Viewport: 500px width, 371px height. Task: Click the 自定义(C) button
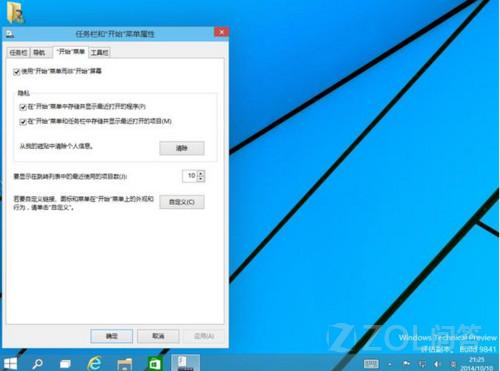point(182,202)
